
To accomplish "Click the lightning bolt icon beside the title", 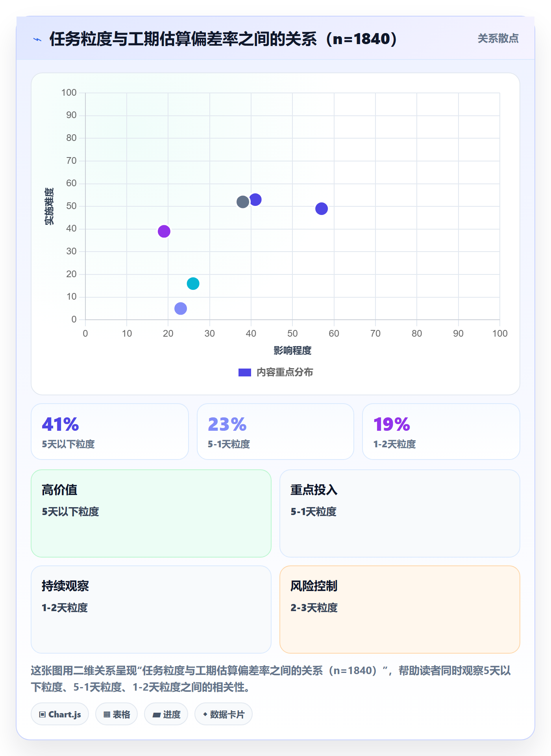I will pos(37,39).
